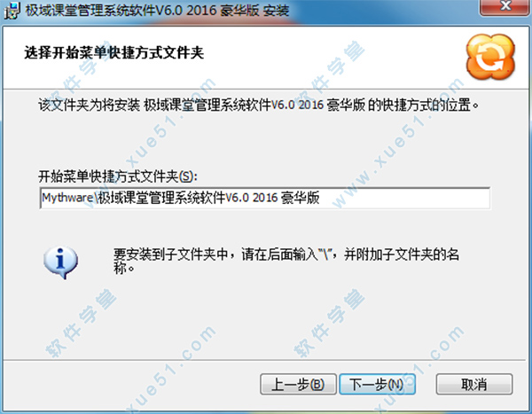Click the backslash between Mythware and 极域
Viewport: 532px width, 414px height.
pyautogui.click(x=96, y=198)
